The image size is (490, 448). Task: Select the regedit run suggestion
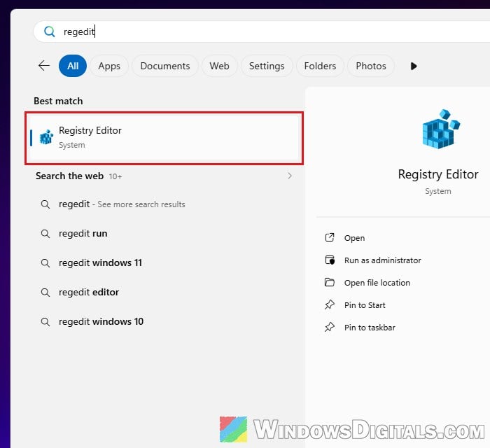tap(83, 233)
